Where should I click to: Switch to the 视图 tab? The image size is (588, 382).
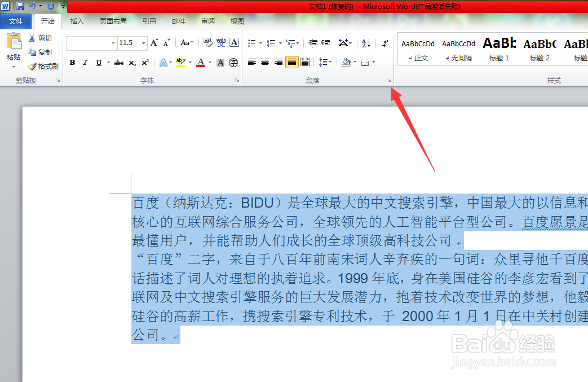point(237,21)
